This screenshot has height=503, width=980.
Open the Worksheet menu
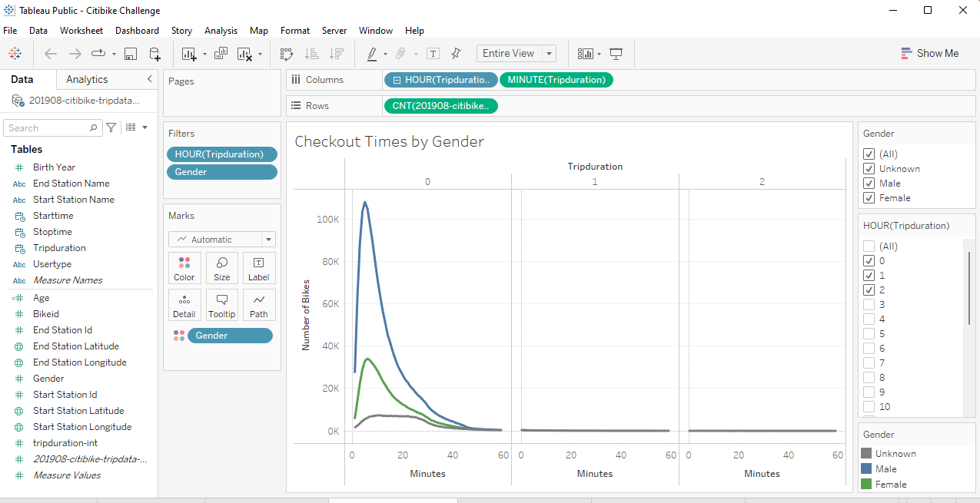81,31
